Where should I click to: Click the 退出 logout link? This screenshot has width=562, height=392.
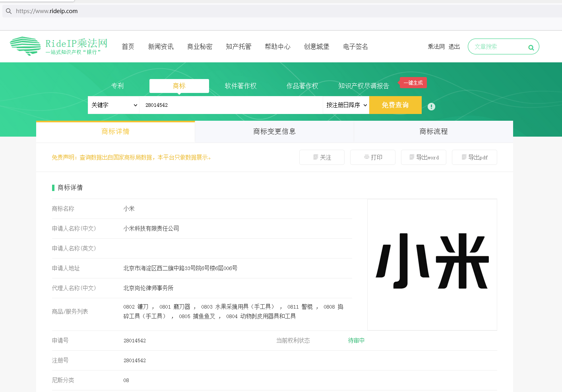point(454,46)
